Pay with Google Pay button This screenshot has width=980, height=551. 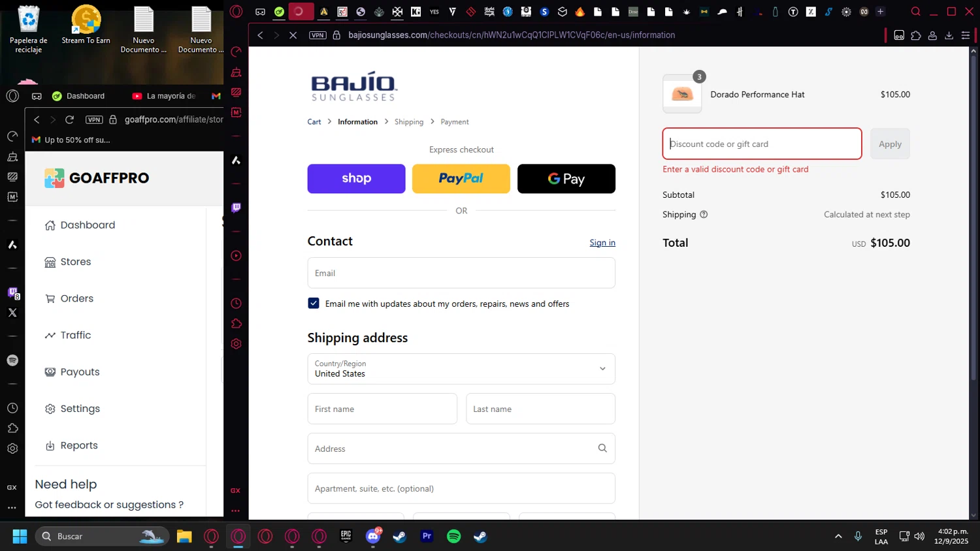coord(566,179)
